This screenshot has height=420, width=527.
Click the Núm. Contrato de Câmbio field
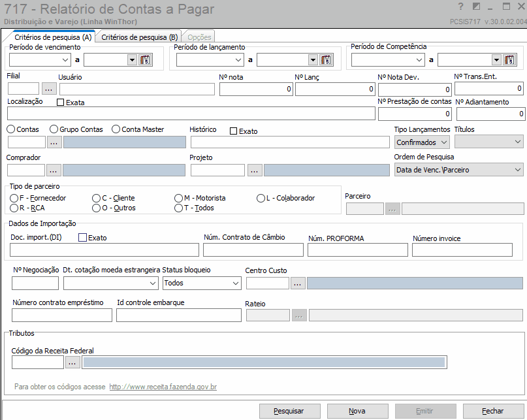coord(253,250)
